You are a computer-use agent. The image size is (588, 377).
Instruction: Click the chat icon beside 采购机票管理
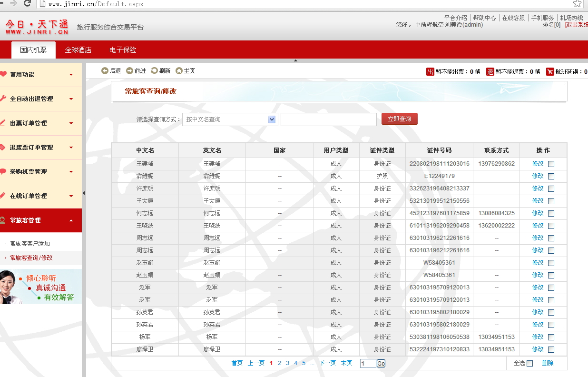[3, 171]
